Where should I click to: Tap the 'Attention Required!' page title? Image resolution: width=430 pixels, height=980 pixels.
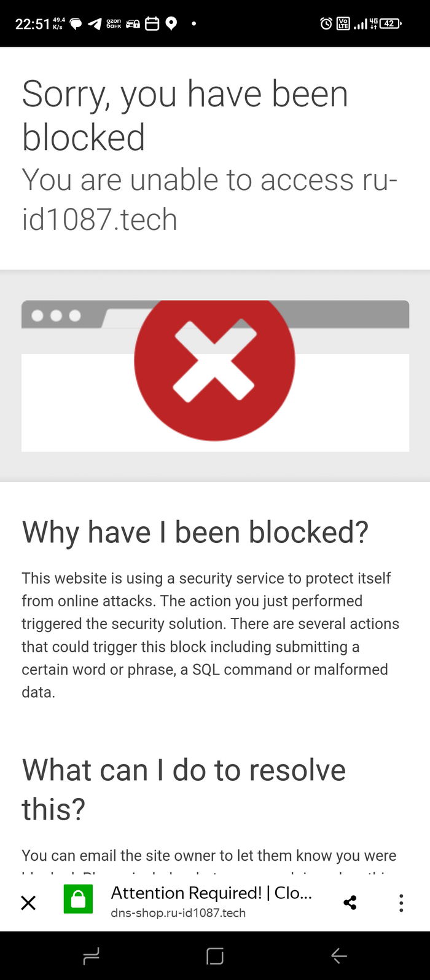coord(211,893)
